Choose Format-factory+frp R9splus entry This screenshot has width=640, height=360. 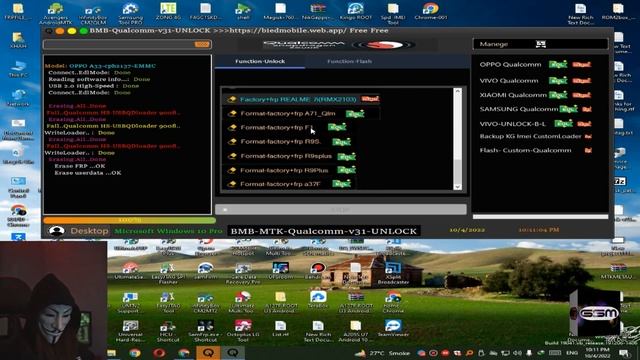[286, 156]
